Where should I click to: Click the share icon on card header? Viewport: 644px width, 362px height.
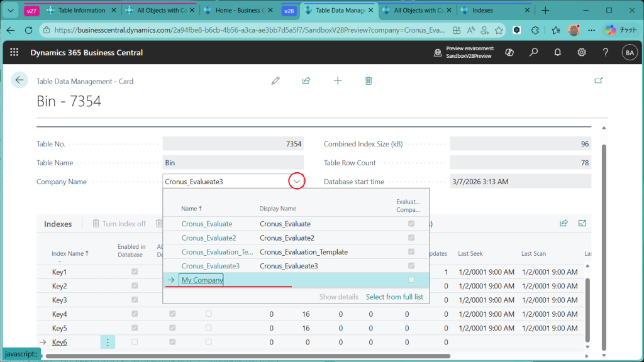(306, 80)
